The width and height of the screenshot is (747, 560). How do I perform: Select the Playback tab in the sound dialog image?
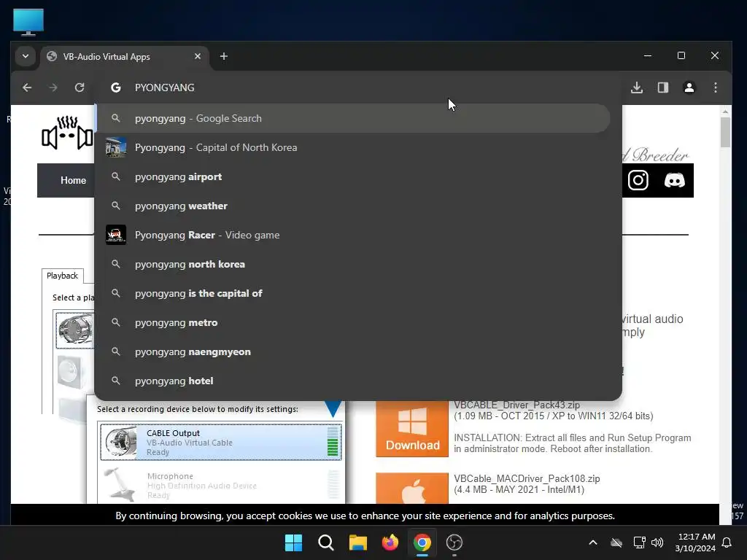pos(63,276)
